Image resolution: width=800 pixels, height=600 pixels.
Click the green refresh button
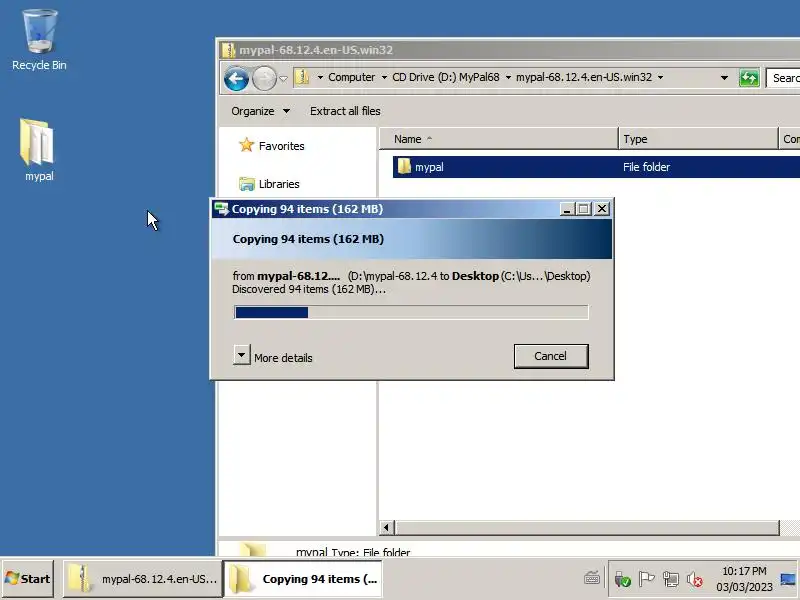[749, 78]
